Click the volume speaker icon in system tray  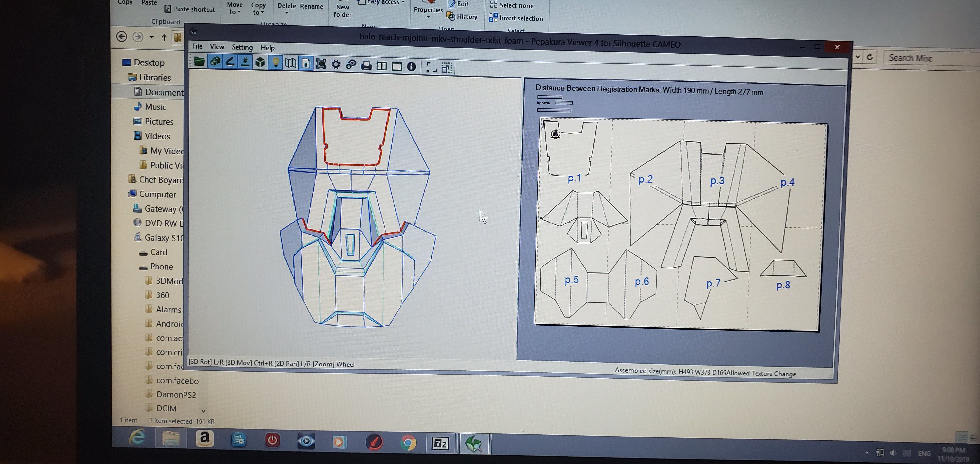(893, 453)
